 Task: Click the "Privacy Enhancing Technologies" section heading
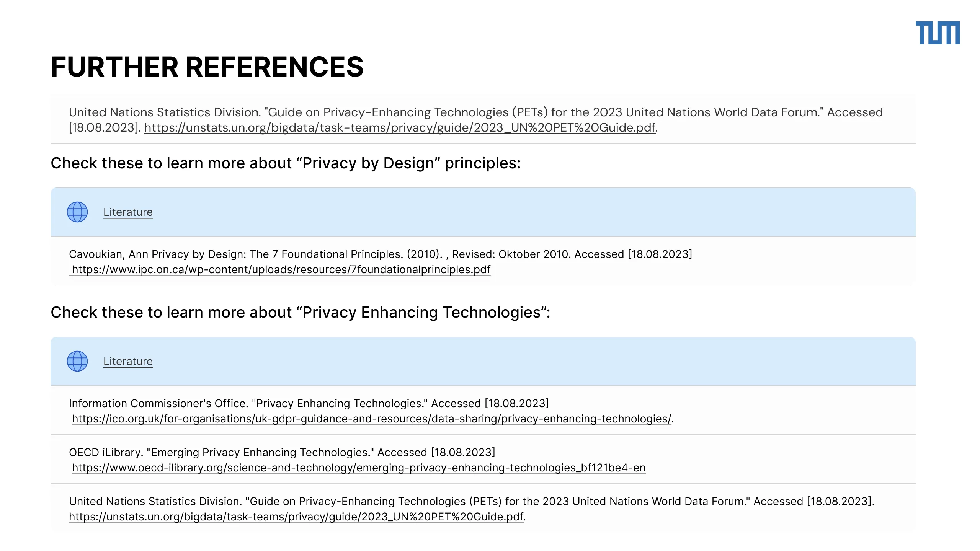coord(300,312)
